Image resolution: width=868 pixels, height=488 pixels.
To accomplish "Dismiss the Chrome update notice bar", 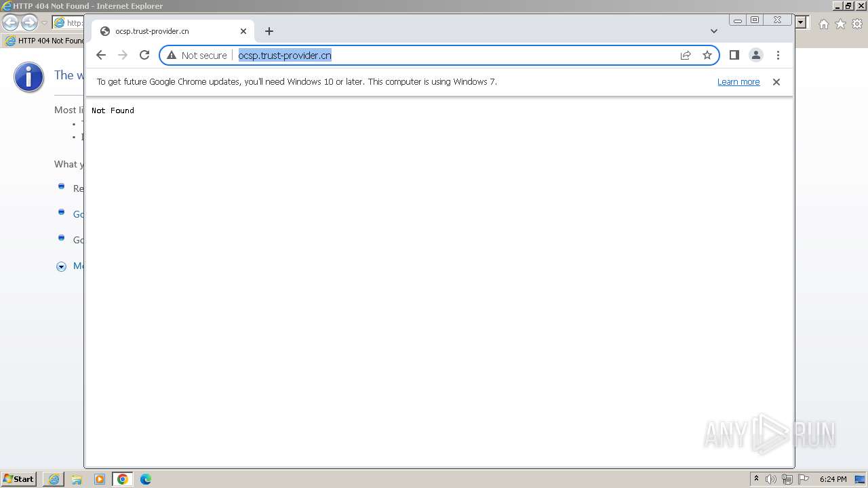I will click(x=776, y=82).
